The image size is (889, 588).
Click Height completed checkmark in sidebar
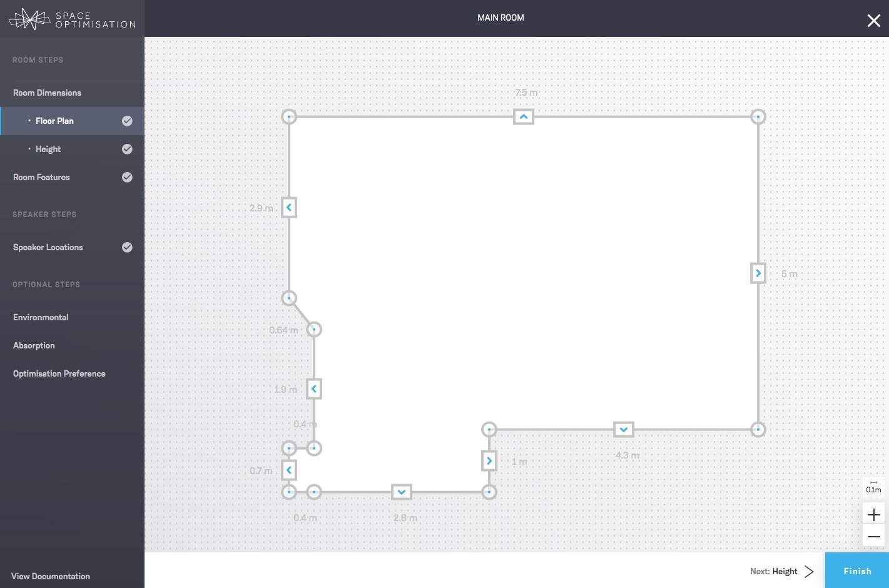pos(127,149)
